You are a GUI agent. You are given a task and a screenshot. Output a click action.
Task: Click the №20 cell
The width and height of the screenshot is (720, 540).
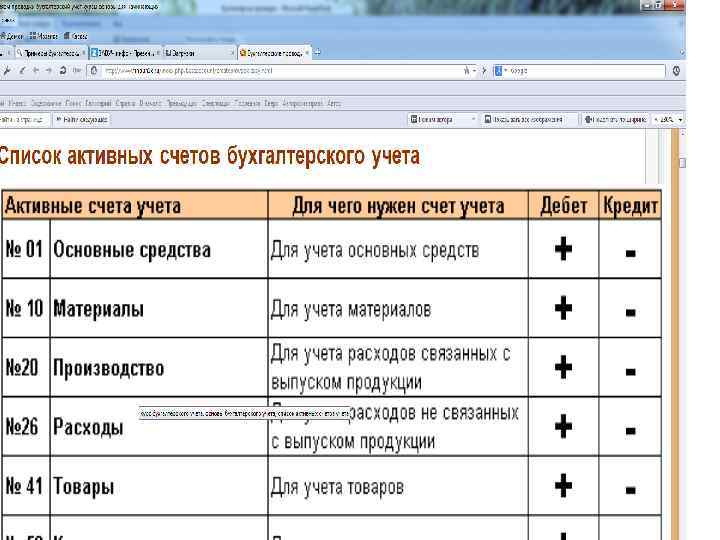(25, 367)
